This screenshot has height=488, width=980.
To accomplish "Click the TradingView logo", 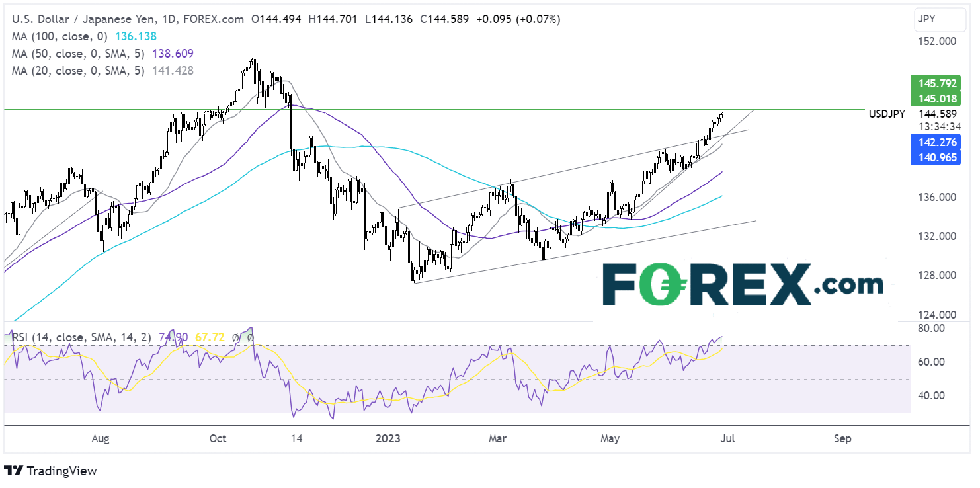I will pos(50,471).
